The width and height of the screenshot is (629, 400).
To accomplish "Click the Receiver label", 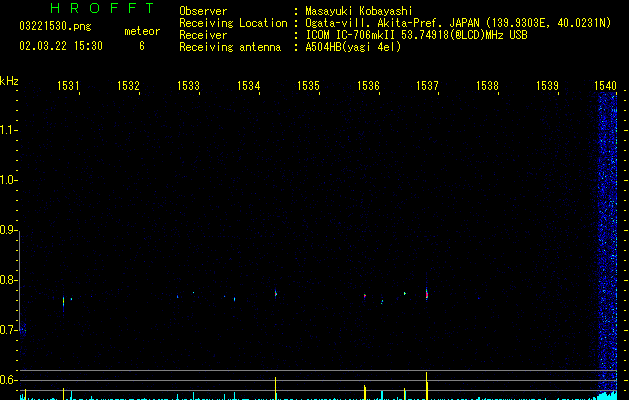I will (x=203, y=35).
